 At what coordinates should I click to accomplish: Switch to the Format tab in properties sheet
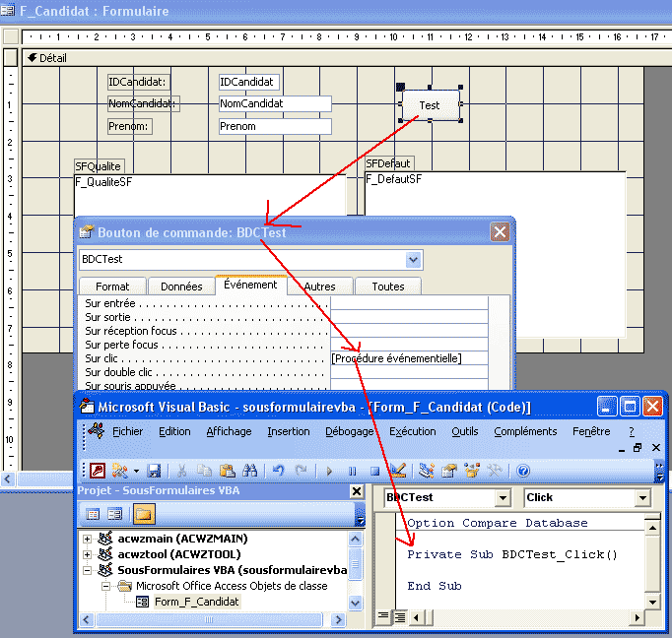tap(112, 287)
